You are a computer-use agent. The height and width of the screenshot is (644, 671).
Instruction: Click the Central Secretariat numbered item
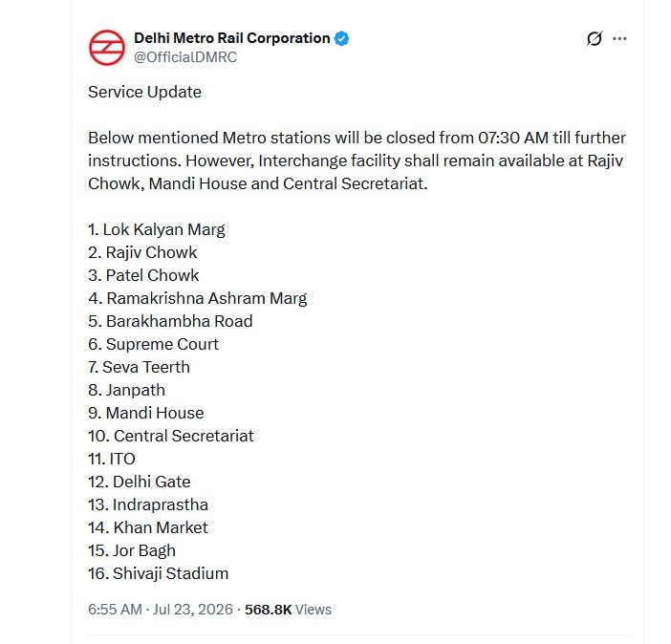(171, 436)
